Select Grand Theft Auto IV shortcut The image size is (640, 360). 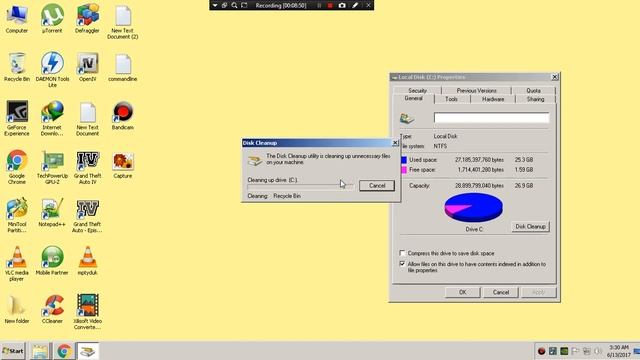tap(87, 167)
